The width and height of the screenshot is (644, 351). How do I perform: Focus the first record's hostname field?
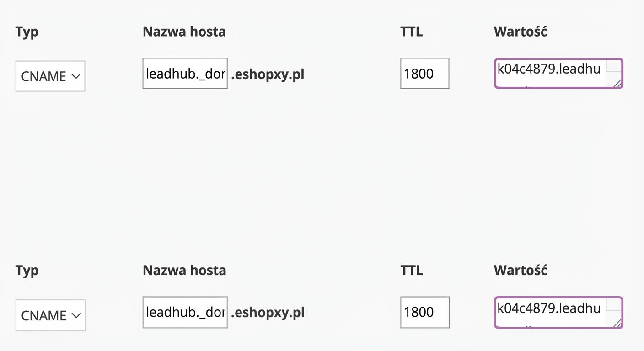coord(185,73)
